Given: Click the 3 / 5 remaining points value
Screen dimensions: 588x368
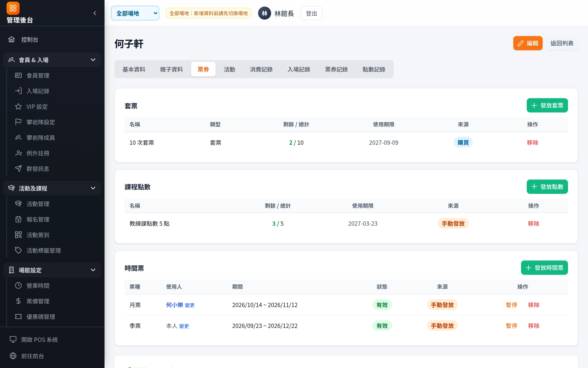Looking at the screenshot, I should 278,223.
